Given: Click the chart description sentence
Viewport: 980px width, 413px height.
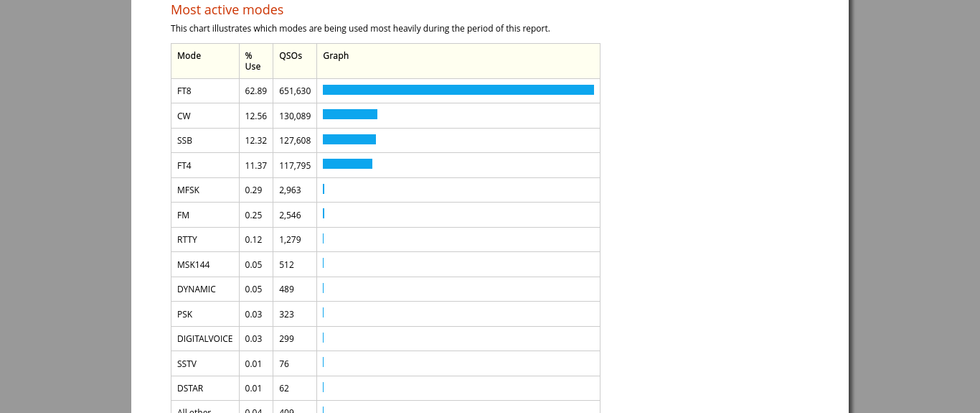Looking at the screenshot, I should coord(360,29).
